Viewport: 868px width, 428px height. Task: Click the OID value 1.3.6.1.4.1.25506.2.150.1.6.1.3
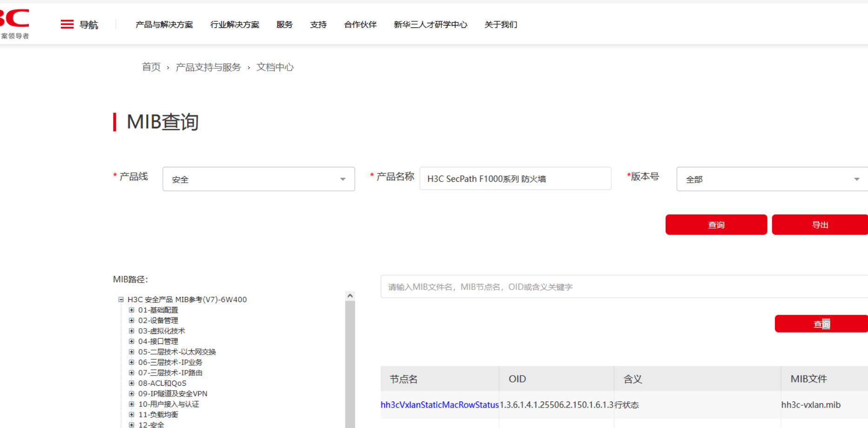pyautogui.click(x=557, y=405)
